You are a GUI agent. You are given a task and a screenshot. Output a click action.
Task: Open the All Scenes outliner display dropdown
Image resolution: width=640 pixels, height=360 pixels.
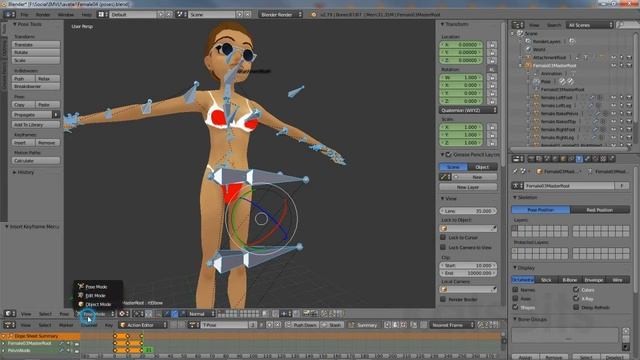click(589, 25)
